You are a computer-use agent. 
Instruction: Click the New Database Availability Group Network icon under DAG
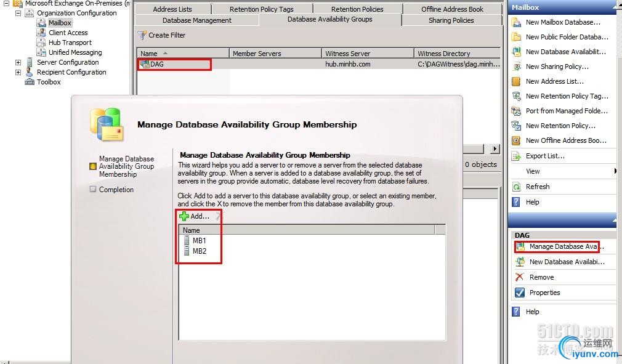point(520,262)
